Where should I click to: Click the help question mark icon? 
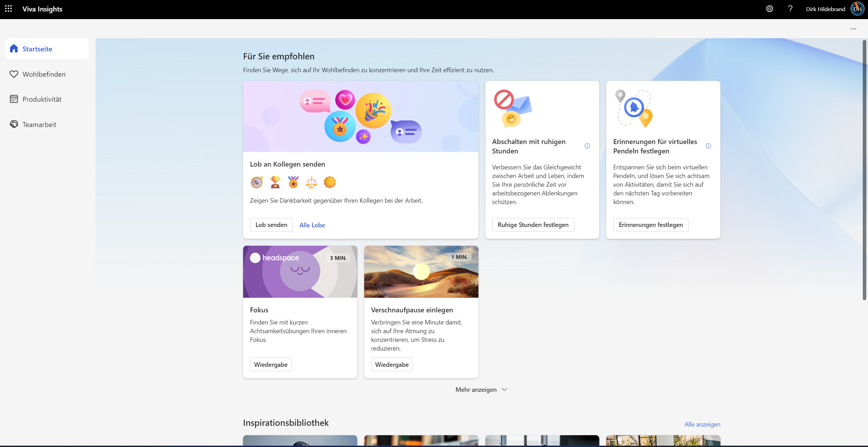(x=790, y=9)
